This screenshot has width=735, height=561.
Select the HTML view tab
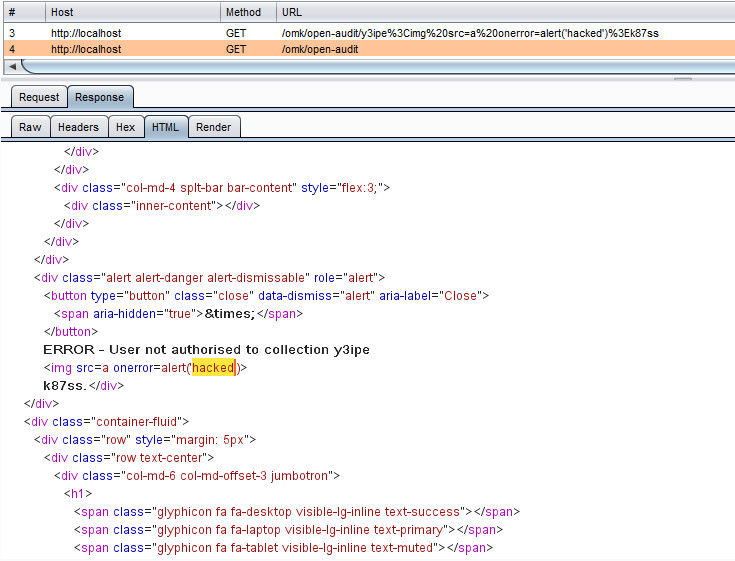pos(165,127)
